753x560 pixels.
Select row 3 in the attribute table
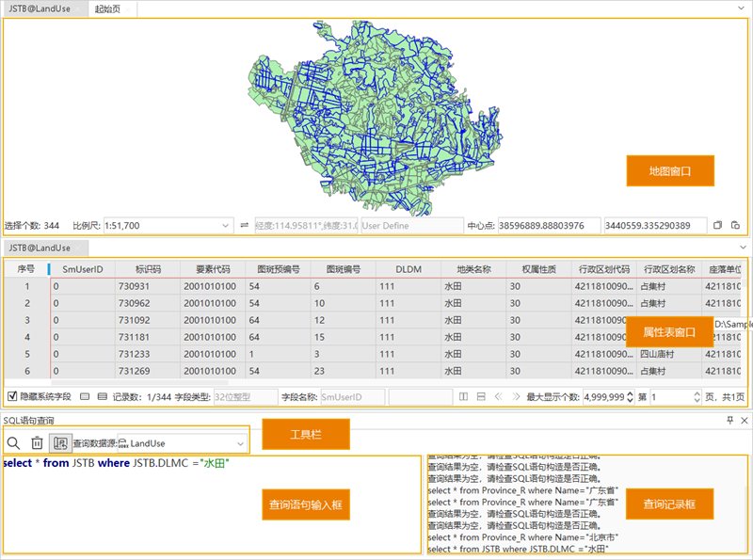coord(26,320)
